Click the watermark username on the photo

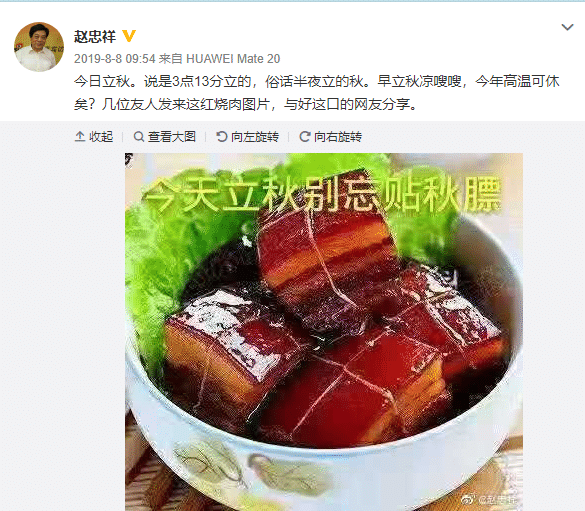click(497, 499)
